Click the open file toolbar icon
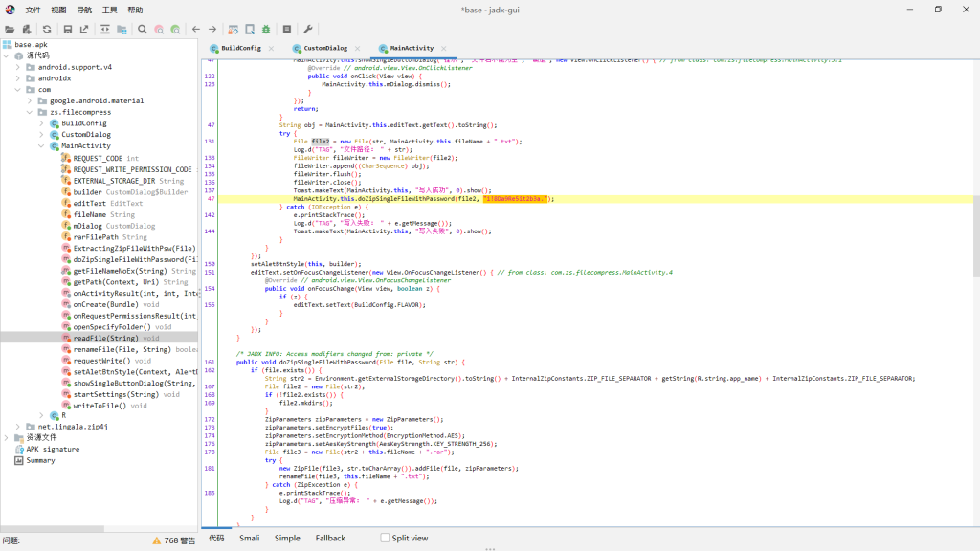Viewport: 980px width, 551px height. (10, 30)
